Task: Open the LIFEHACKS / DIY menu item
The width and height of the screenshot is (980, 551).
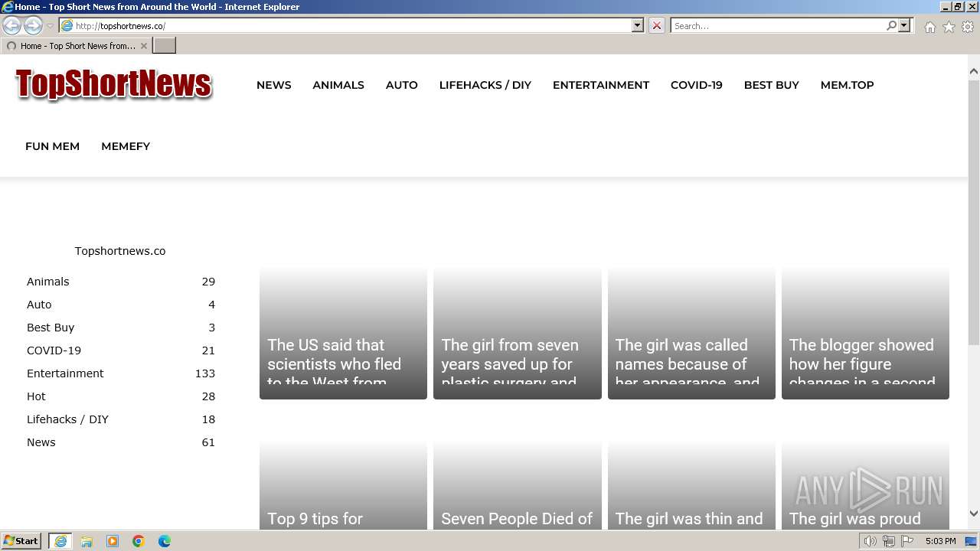Action: point(485,85)
